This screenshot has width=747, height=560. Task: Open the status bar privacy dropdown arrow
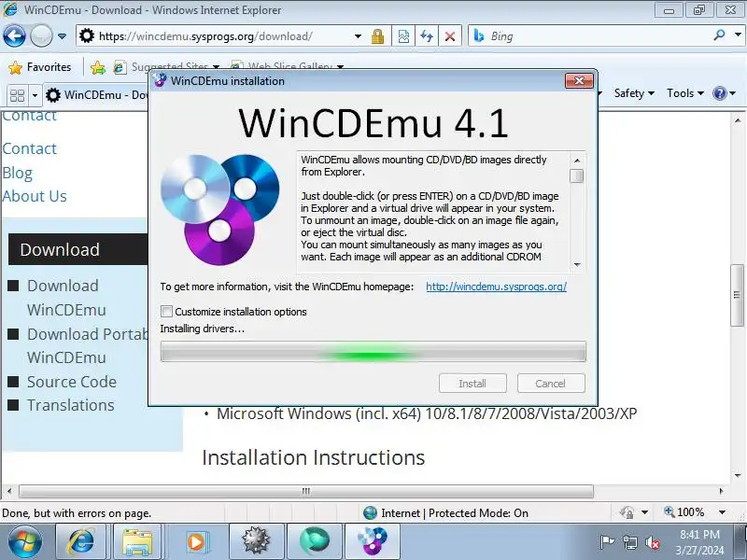644,512
